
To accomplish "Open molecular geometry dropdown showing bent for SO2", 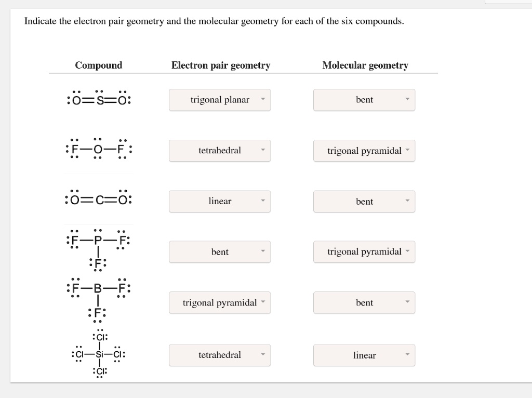I will (364, 100).
